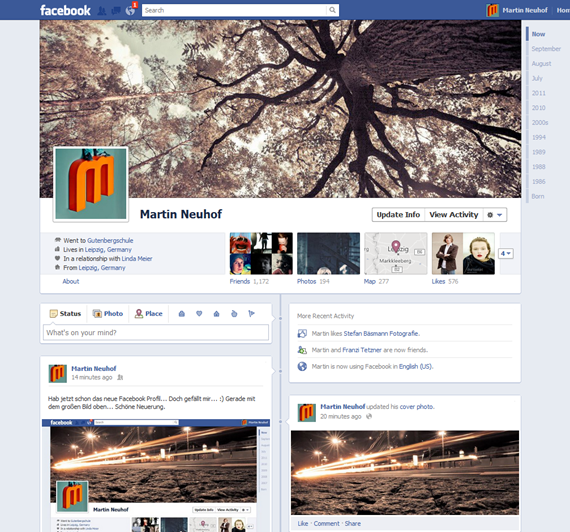
Task: Click the globe icon beside language activity
Action: (x=302, y=366)
